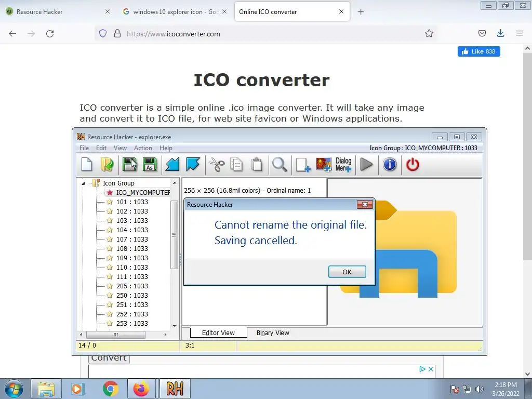Select tree item 107 : 1033

[132, 239]
